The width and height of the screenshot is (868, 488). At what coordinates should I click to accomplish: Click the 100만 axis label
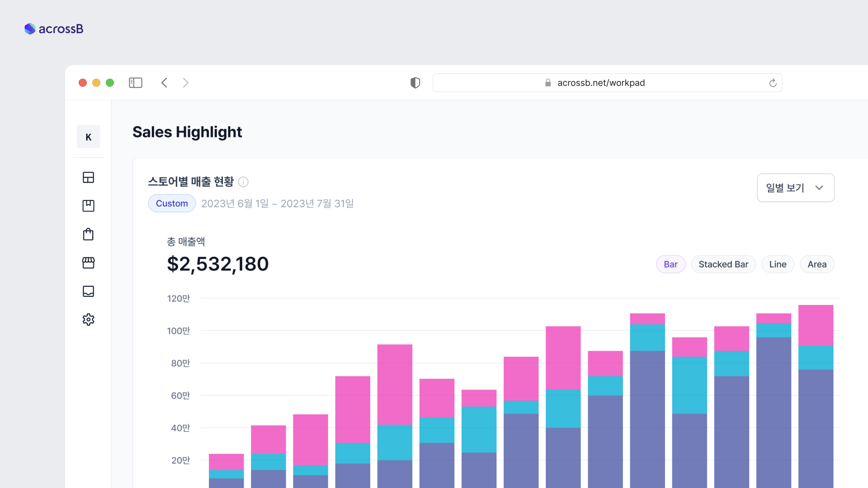179,331
